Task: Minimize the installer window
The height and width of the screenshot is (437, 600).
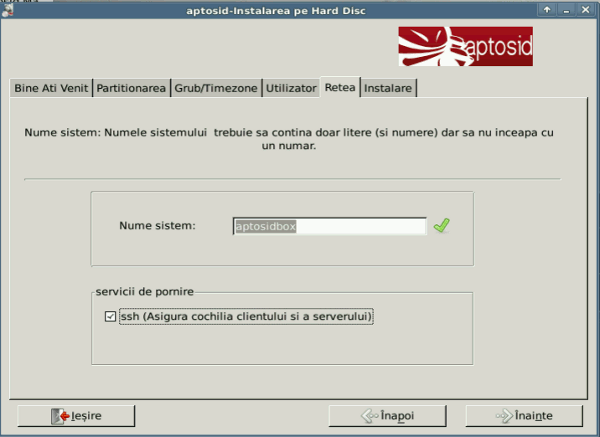Action: pos(566,10)
